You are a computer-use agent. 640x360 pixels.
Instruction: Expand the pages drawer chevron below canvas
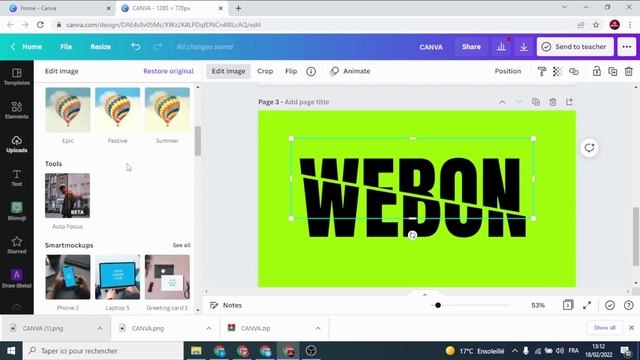[x=424, y=294]
